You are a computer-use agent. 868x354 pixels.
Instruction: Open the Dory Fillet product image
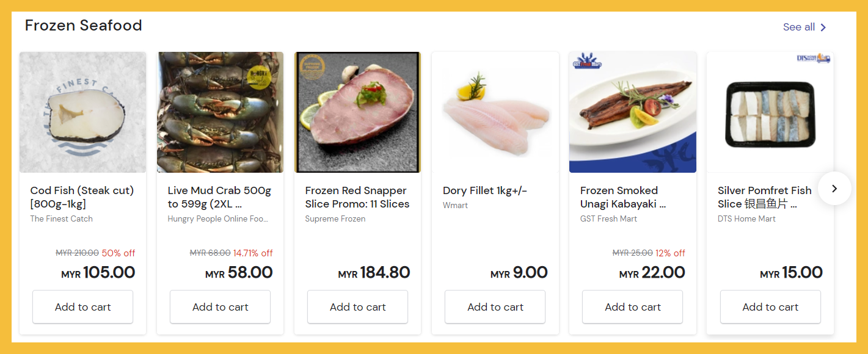click(495, 112)
